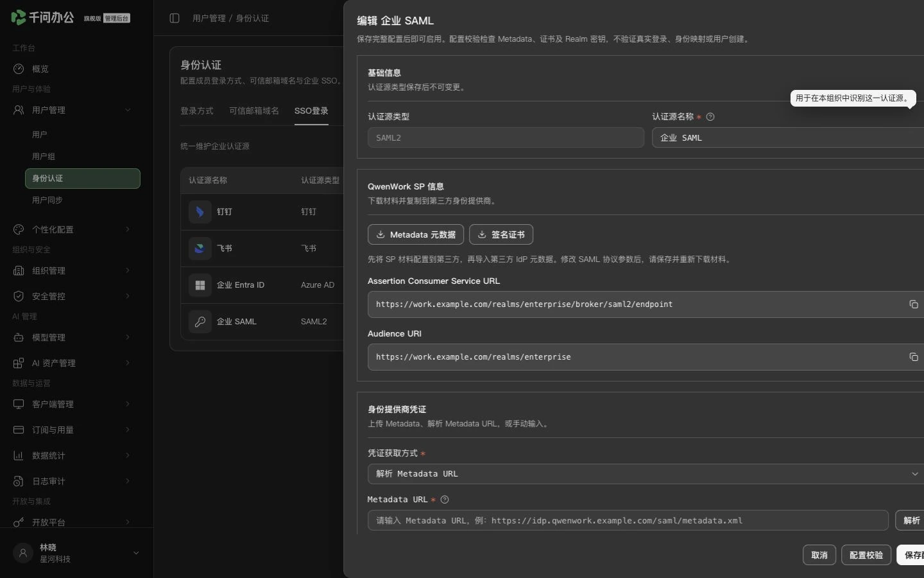Click the disabled 认证源类型 SAML2 field

tap(506, 137)
